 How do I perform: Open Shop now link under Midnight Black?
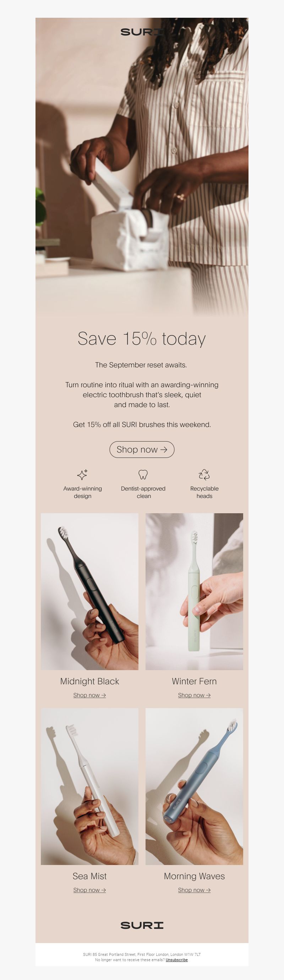click(89, 695)
